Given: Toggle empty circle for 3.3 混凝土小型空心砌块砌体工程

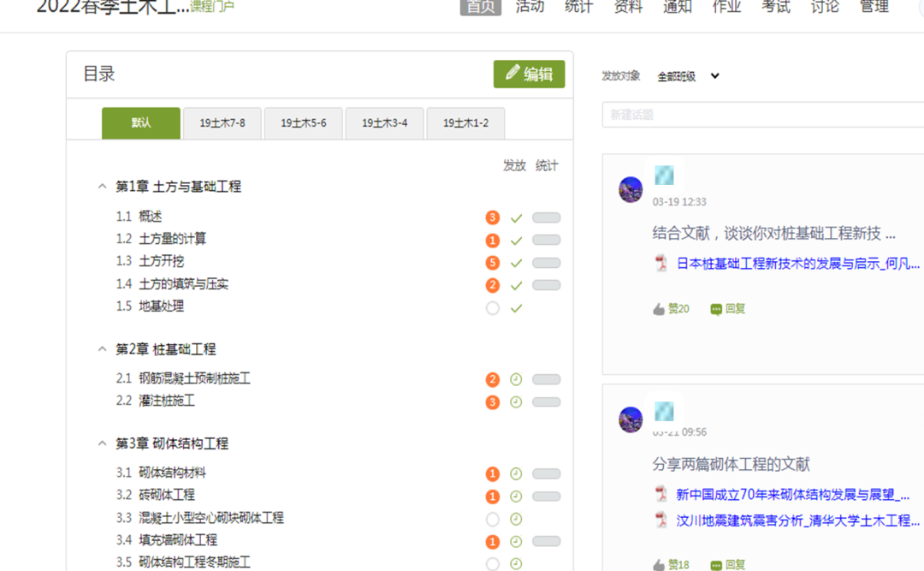Looking at the screenshot, I should pos(492,519).
